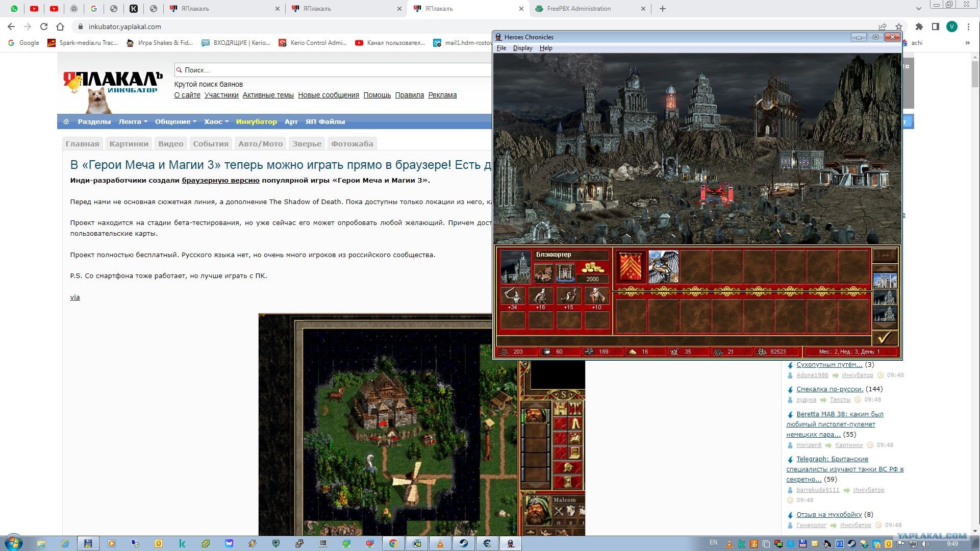The width and height of the screenshot is (980, 551).
Task: Open the Heroes 3 map screenshot in the article
Action: 421,424
